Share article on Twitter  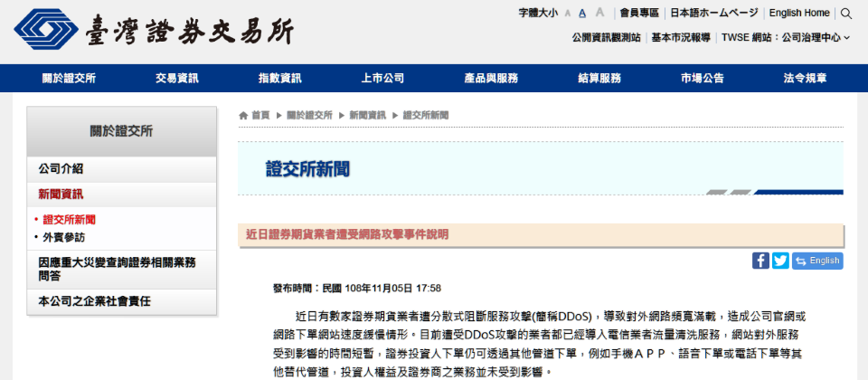pos(780,261)
